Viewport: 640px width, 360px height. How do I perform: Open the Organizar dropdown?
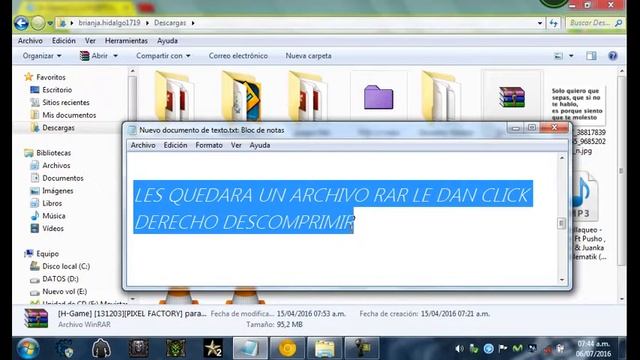pyautogui.click(x=42, y=56)
